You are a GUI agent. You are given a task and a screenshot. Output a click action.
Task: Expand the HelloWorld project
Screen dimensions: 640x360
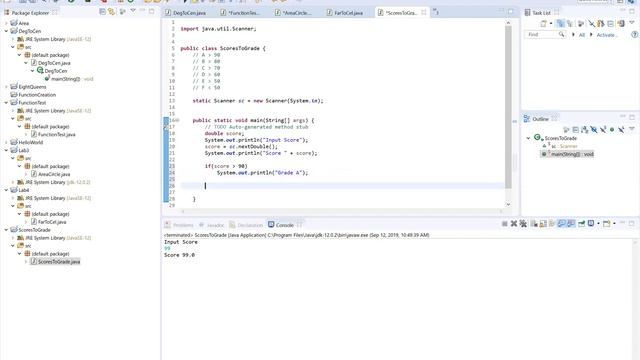(6, 142)
